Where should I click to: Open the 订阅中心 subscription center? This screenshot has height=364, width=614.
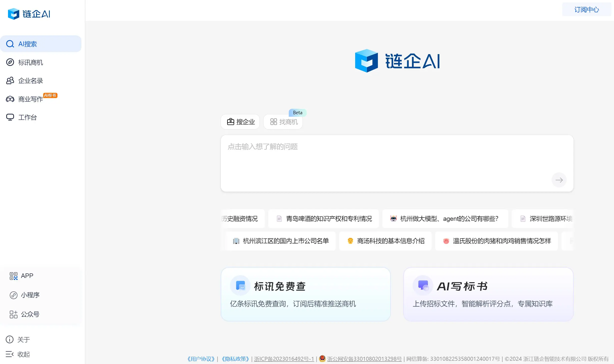(586, 9)
